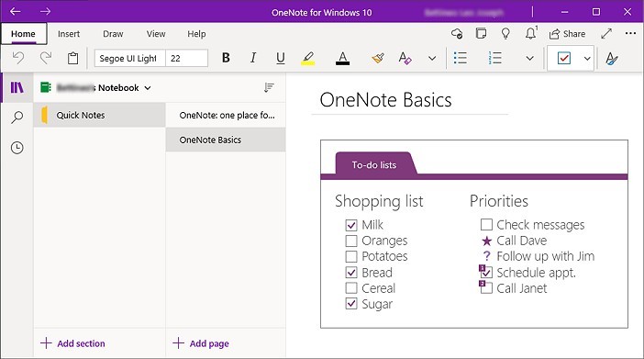Viewport: 644px width, 359px height.
Task: Select the OneNote Basics page
Action: click(x=226, y=140)
